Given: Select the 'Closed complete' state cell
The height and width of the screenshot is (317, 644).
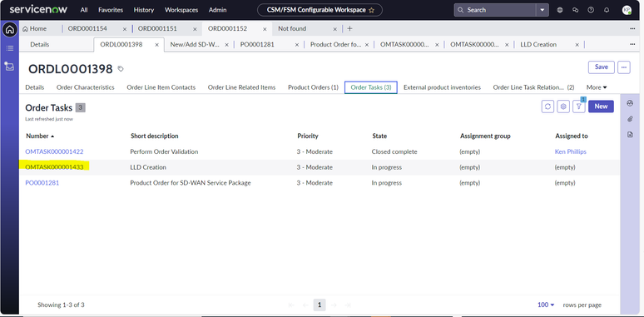Looking at the screenshot, I should click(394, 151).
